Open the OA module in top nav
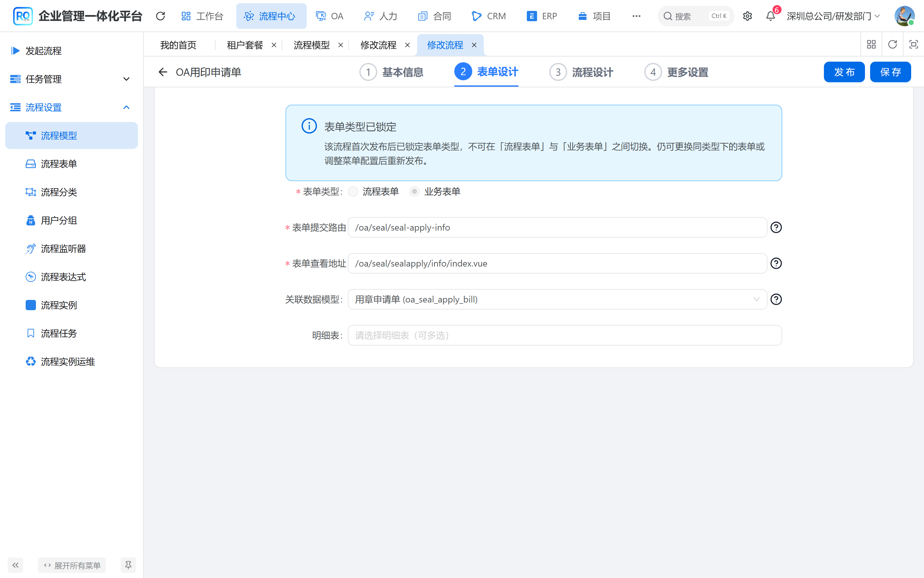This screenshot has width=924, height=578. pos(330,16)
